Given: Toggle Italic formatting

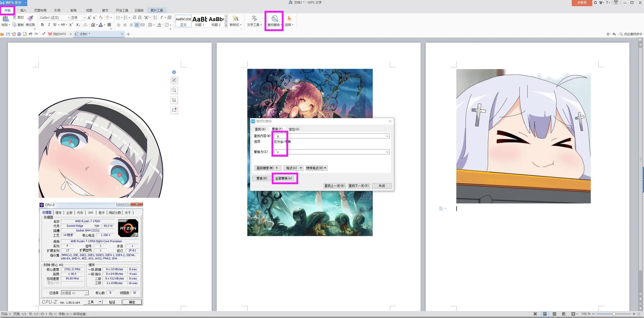Looking at the screenshot, I should tap(49, 25).
